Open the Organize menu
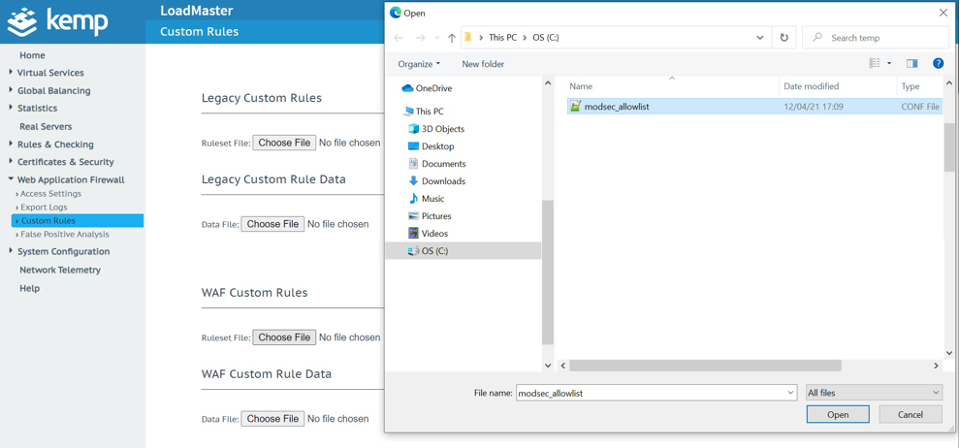This screenshot has height=448, width=960. pyautogui.click(x=418, y=64)
